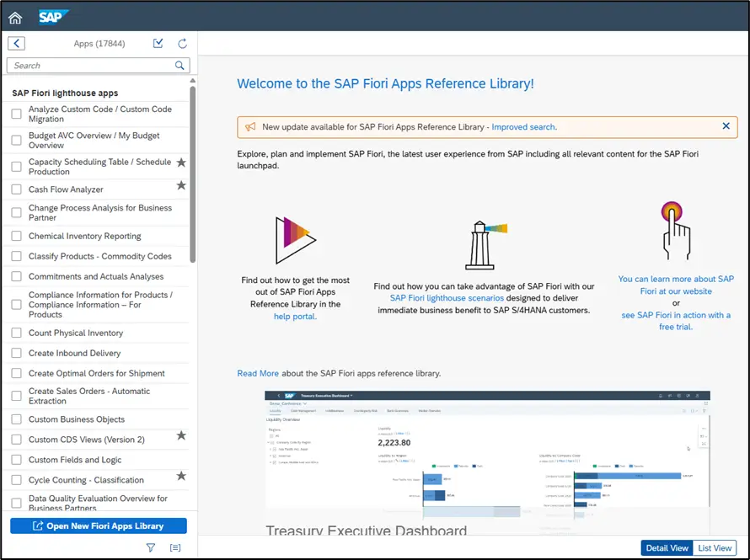Click the Home icon in header

(x=15, y=17)
